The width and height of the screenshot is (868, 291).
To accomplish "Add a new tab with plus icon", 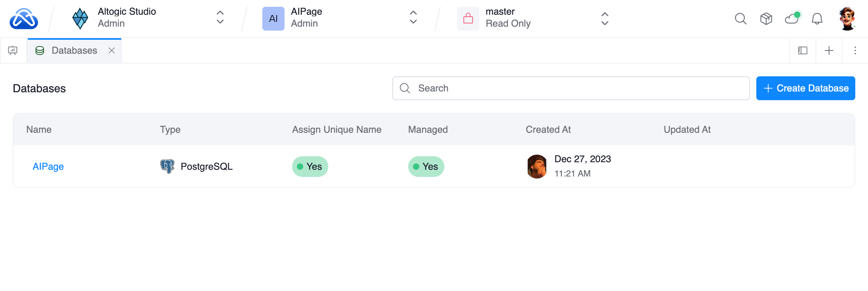I will (x=829, y=50).
